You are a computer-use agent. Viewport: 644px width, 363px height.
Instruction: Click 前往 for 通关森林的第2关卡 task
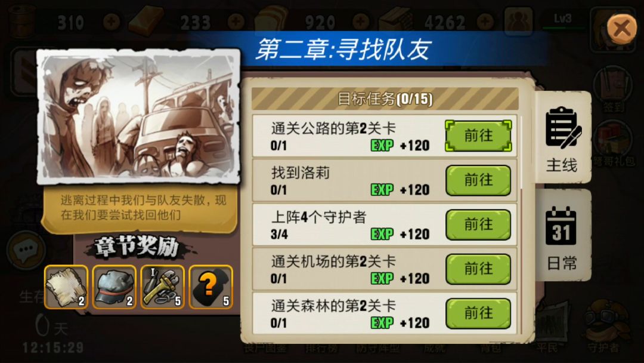coord(478,313)
